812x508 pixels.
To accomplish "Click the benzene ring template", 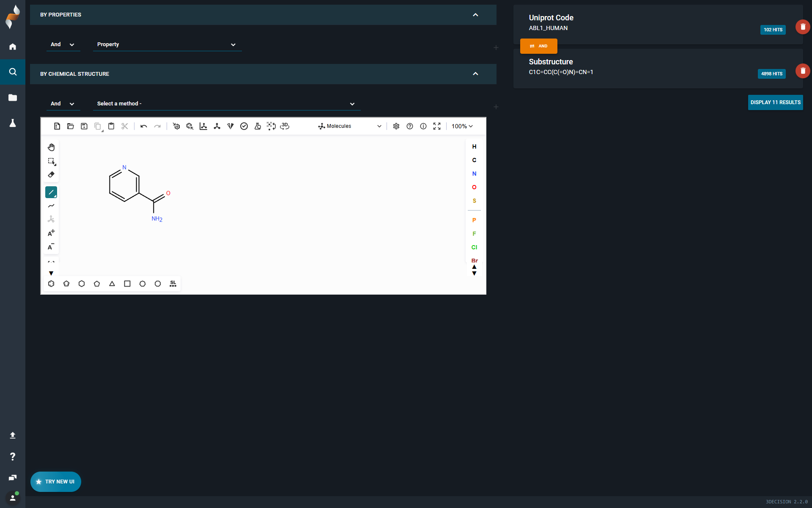I will point(51,284).
